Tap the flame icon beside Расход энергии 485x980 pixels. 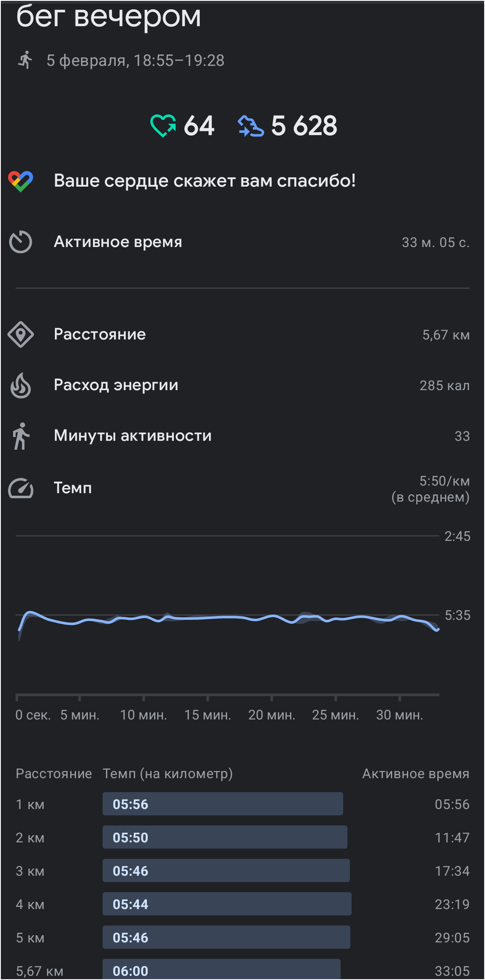click(20, 385)
